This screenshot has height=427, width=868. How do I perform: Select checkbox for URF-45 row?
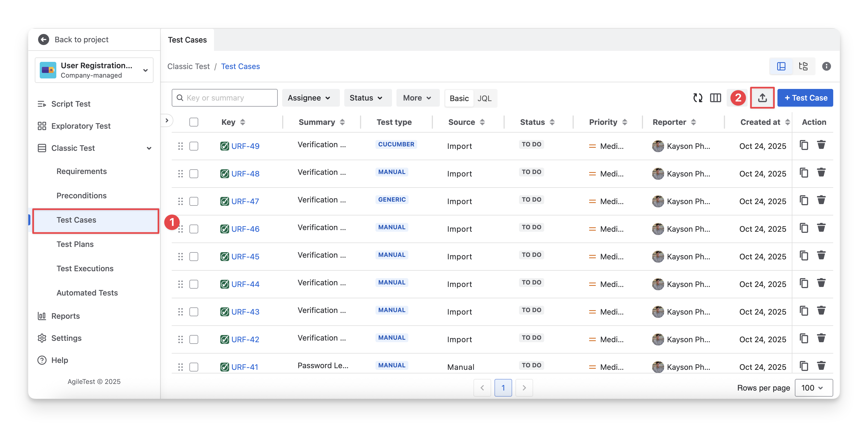(194, 257)
